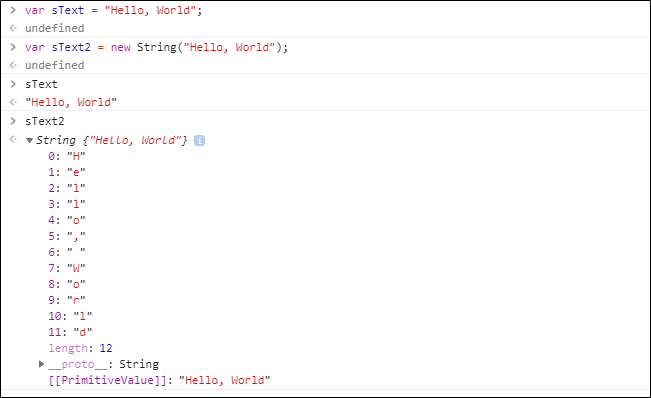Select index 10 entry with value "l"
This screenshot has height=398, width=651.
[x=70, y=316]
